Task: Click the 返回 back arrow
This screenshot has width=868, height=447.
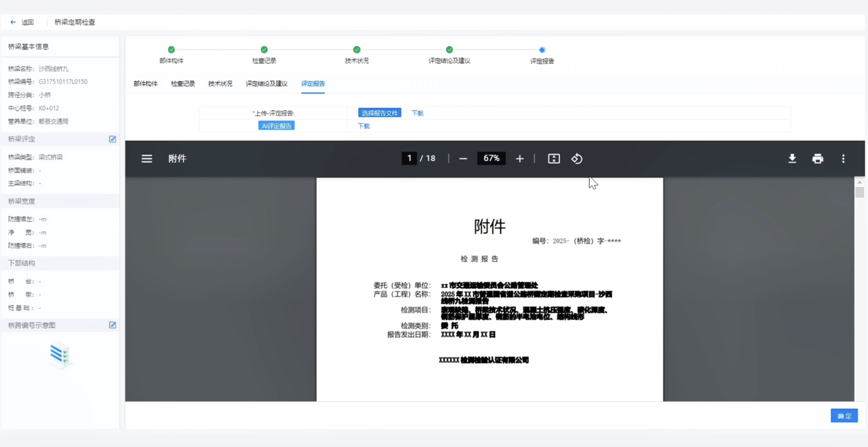Action: (13, 22)
